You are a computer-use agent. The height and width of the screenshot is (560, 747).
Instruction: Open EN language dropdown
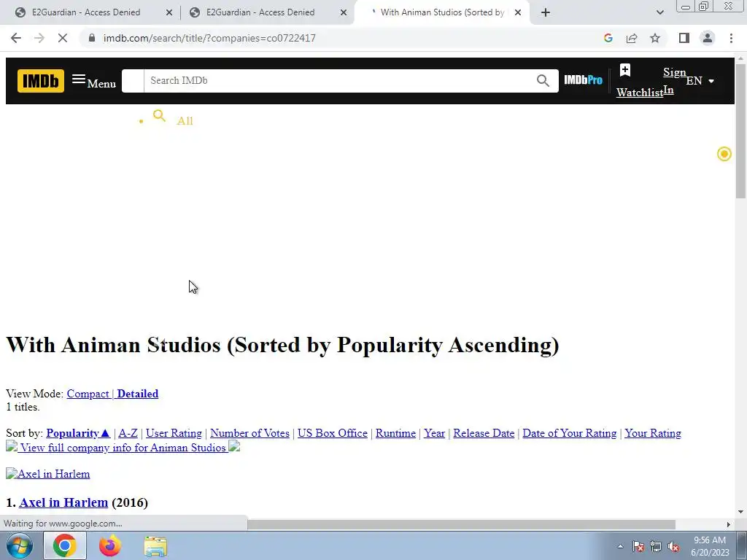pos(700,81)
